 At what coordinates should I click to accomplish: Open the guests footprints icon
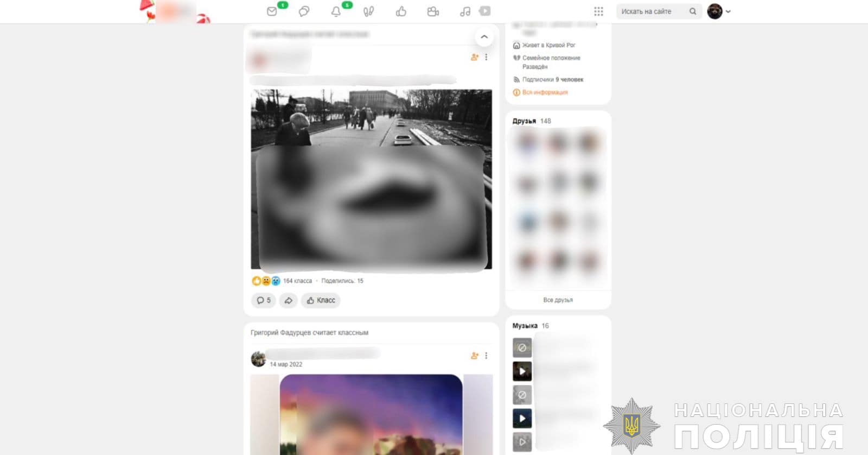368,11
